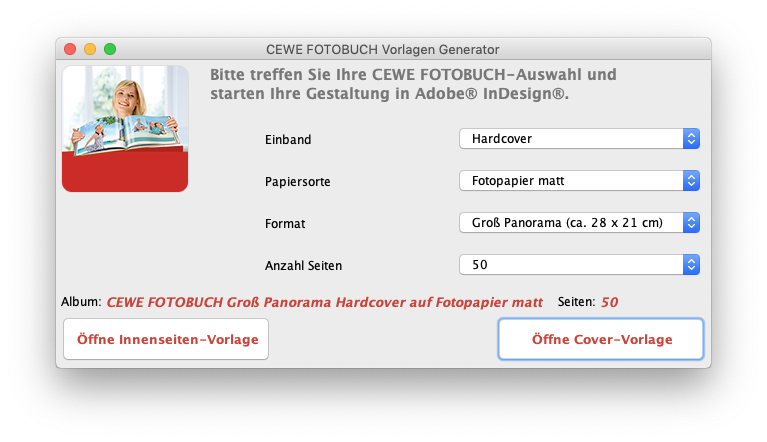Click the CEWE FOTOBUCH Vorlagen Generator title
Screen dimensions: 767x442
383,48
